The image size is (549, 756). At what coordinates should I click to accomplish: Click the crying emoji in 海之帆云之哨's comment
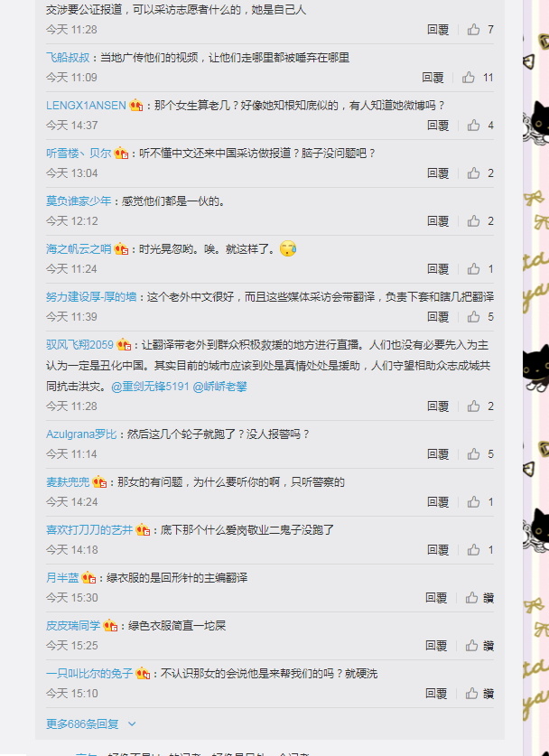point(288,248)
